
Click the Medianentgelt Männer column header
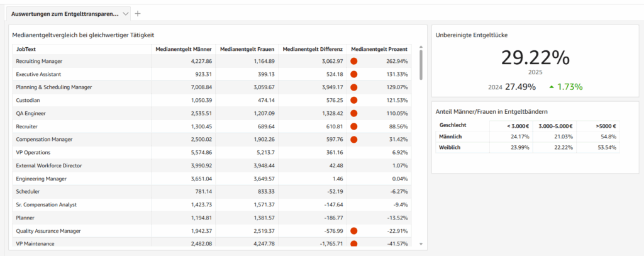pyautogui.click(x=184, y=48)
